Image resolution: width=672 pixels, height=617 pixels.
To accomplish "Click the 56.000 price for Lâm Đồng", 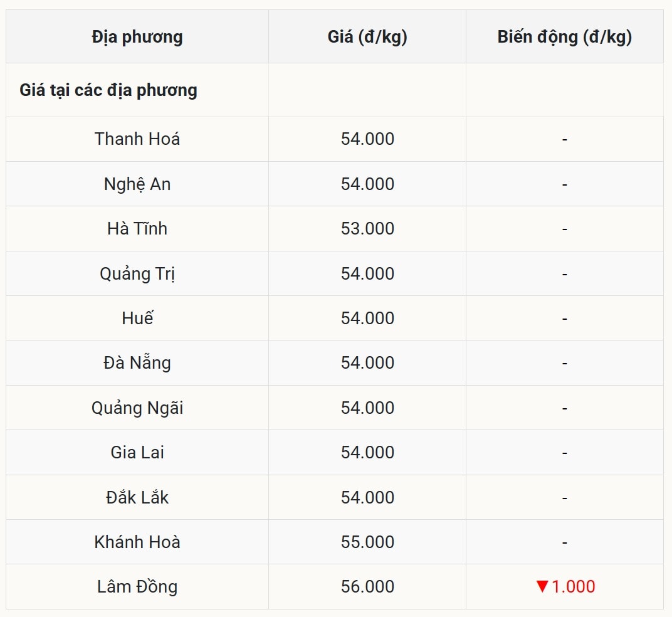I will 367,587.
